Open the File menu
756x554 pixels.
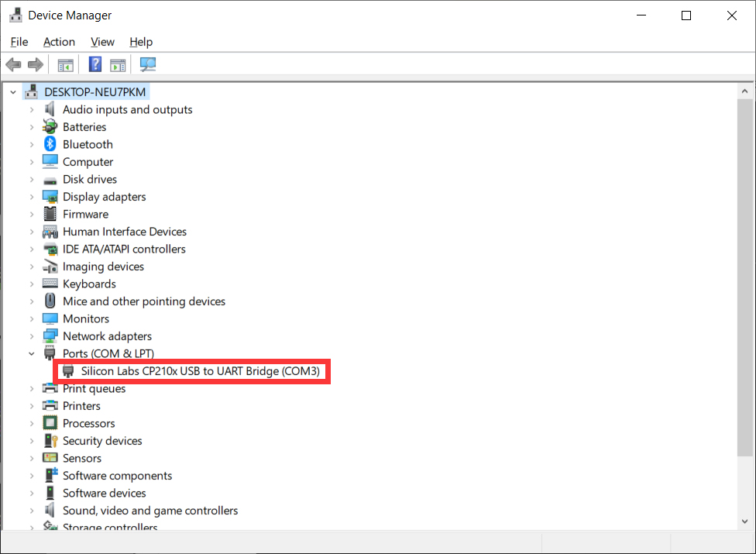(x=19, y=42)
